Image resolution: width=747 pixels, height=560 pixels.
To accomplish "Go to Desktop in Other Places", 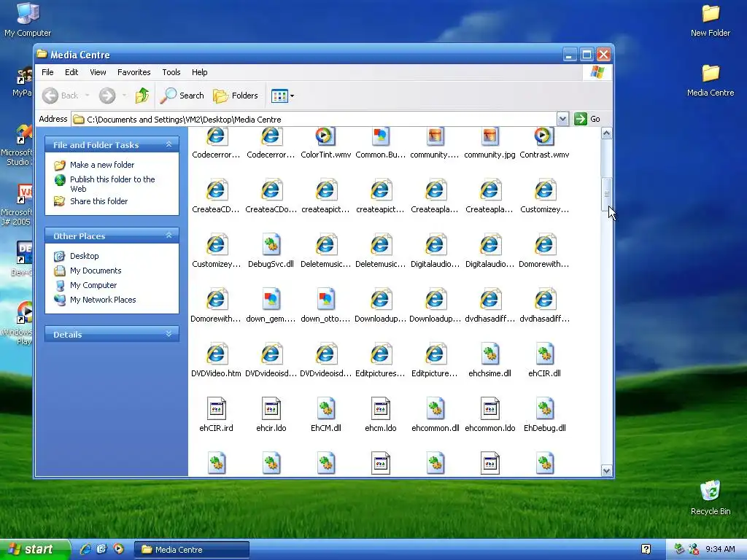I will pyautogui.click(x=85, y=256).
